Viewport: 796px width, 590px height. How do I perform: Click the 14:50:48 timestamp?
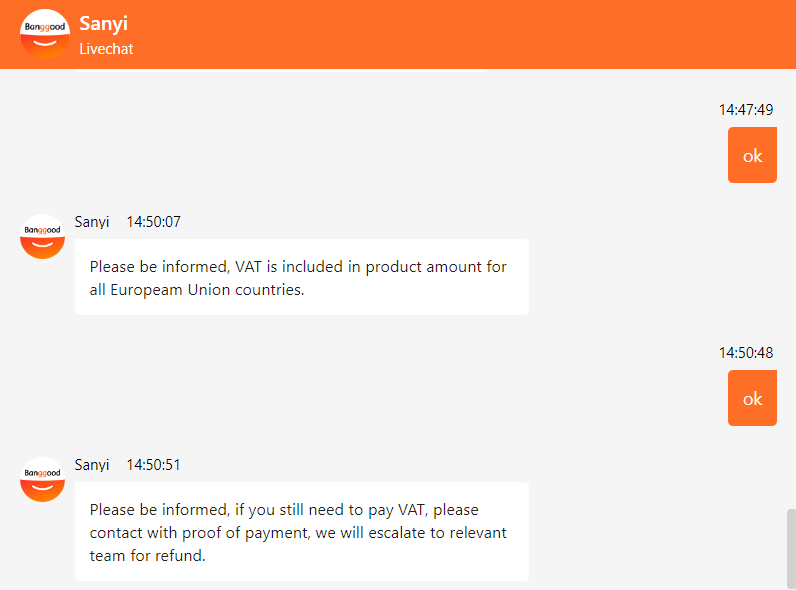(x=746, y=353)
